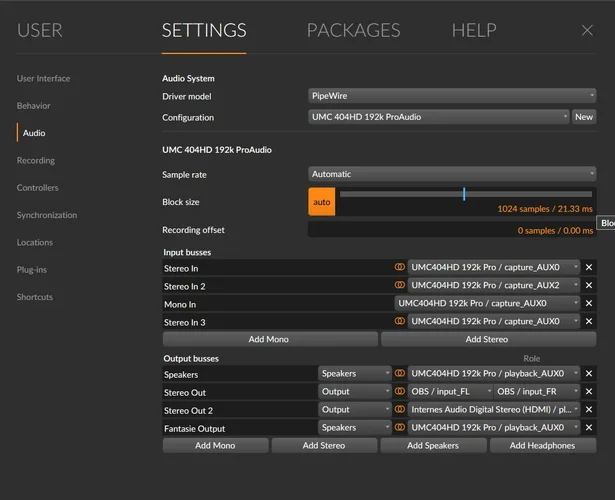The image size is (615, 500).
Task: Toggle stereo link on Stereo In bus
Action: coord(400,267)
